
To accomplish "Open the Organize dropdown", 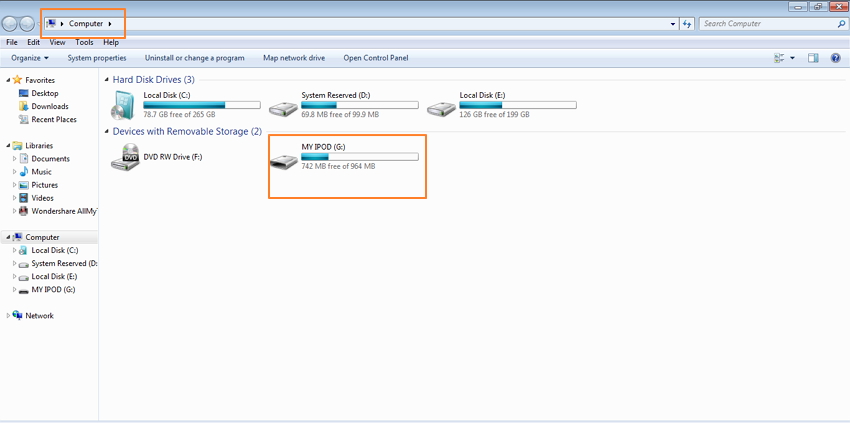I will pyautogui.click(x=30, y=58).
